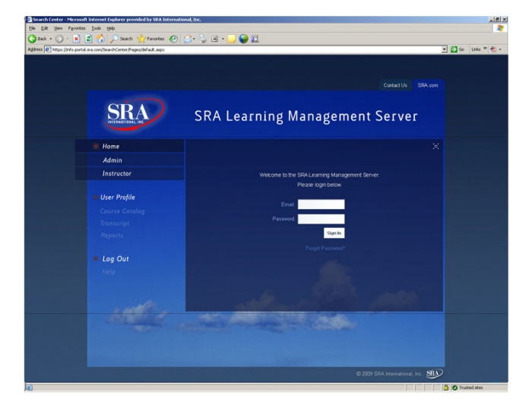532x411 pixels.
Task: Click the expand icon in content panel corner
Action: tap(435, 146)
